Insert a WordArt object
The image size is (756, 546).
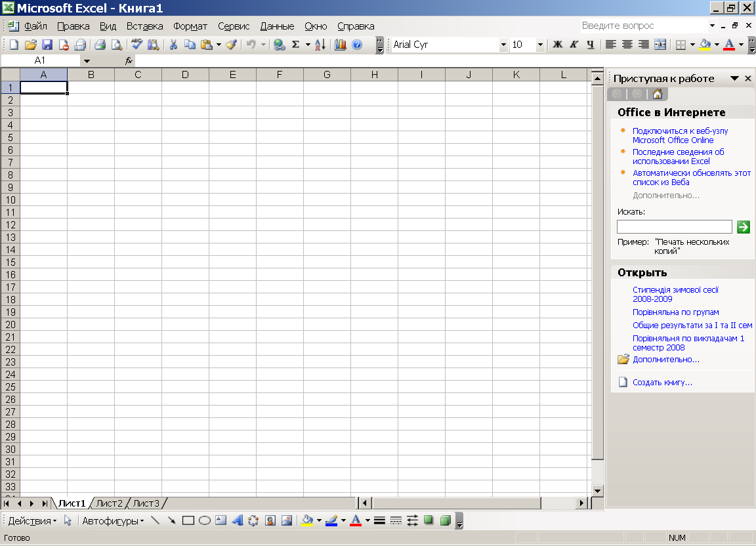pyautogui.click(x=237, y=520)
